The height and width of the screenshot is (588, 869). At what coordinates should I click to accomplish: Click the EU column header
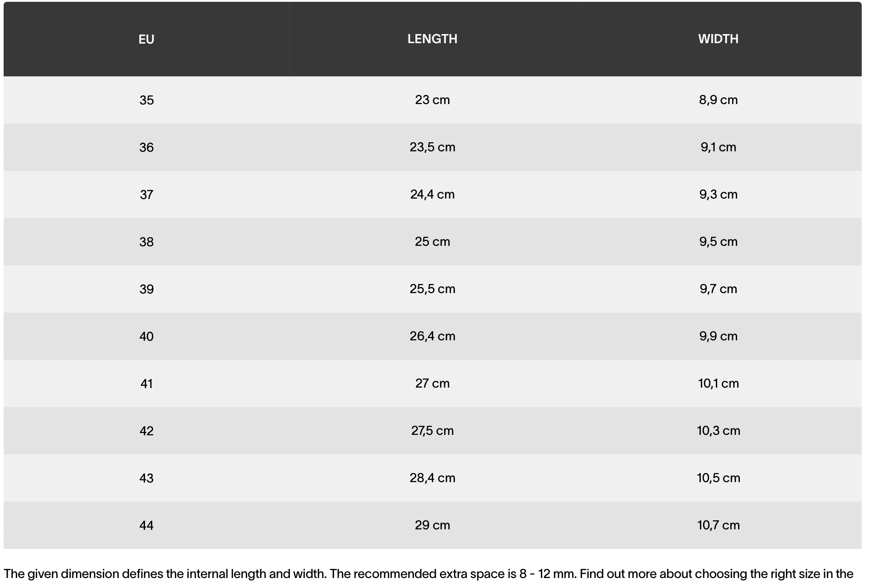[x=146, y=39]
